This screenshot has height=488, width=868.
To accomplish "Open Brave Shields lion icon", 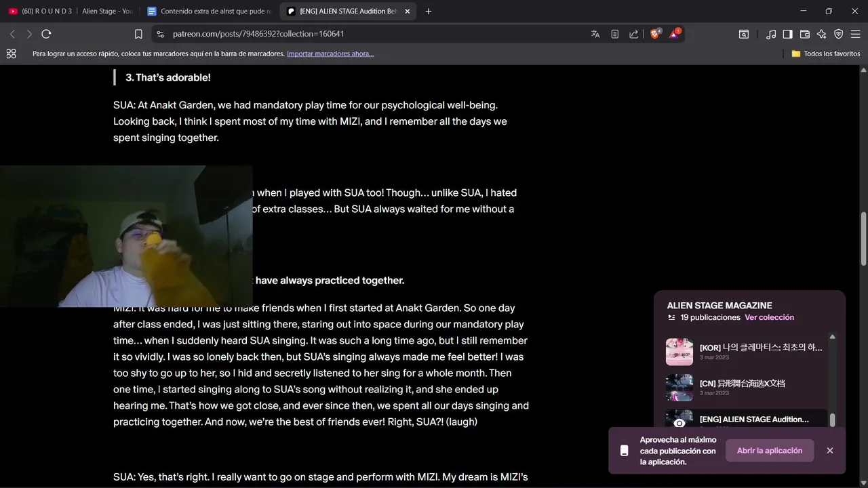I will click(x=655, y=33).
